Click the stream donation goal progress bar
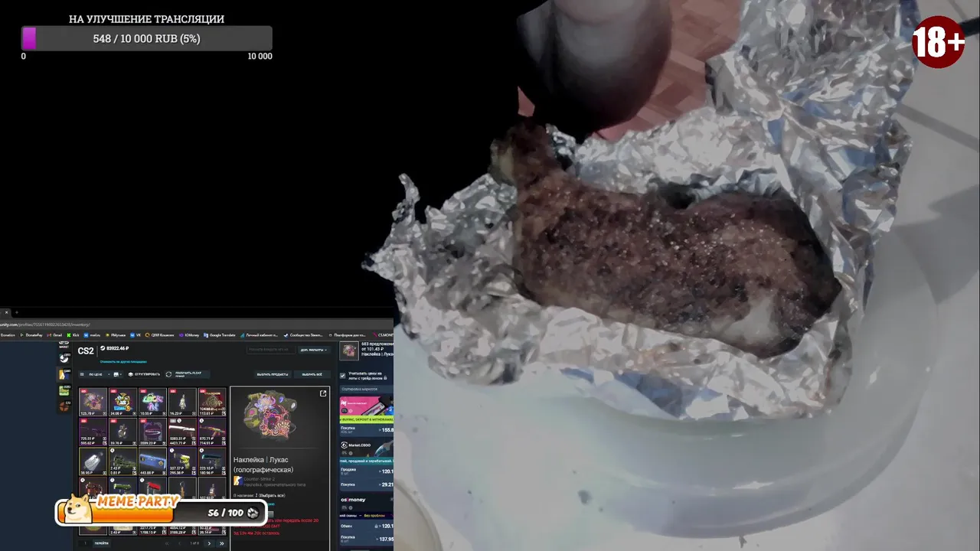The image size is (980, 551). [x=146, y=38]
